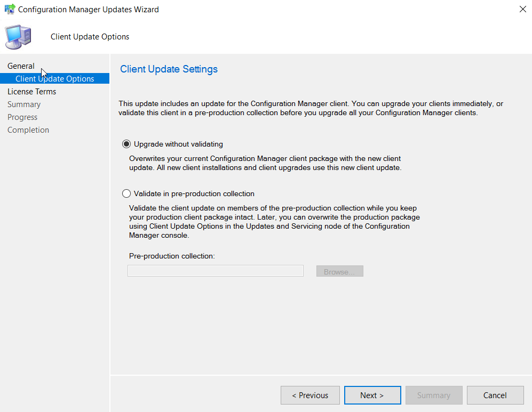Select the Completion step in sidebar
Screen dimensions: 532x412
point(28,130)
